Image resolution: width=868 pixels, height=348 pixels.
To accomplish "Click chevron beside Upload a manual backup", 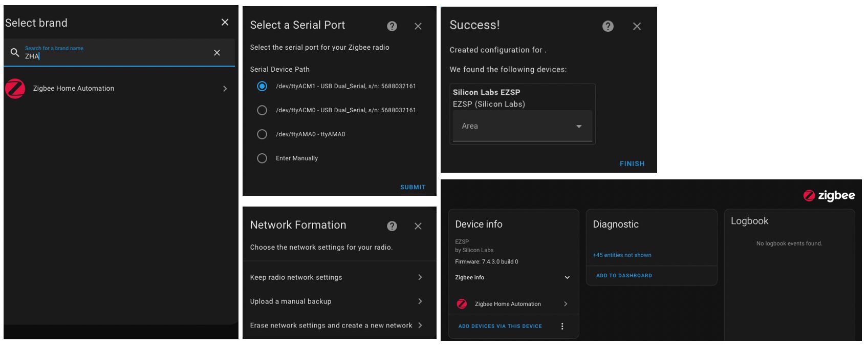I will tap(420, 301).
